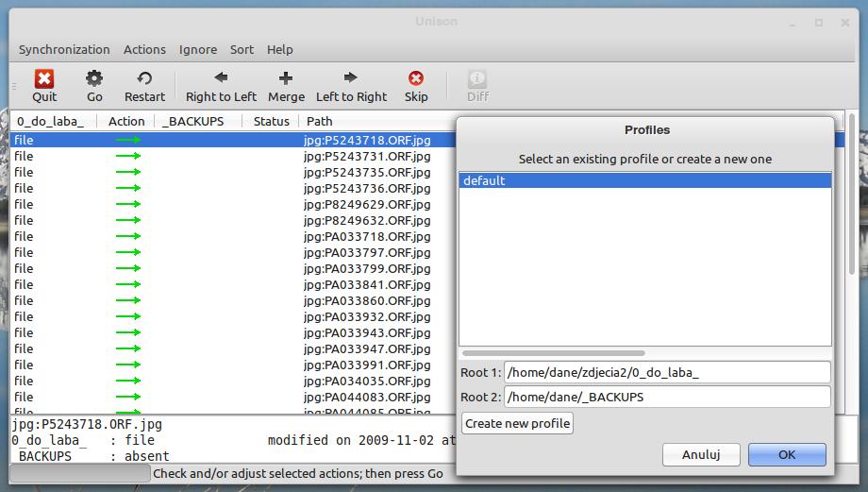The image size is (868, 492).
Task: Cancel the dialog with Anuluj button
Action: coord(701,455)
